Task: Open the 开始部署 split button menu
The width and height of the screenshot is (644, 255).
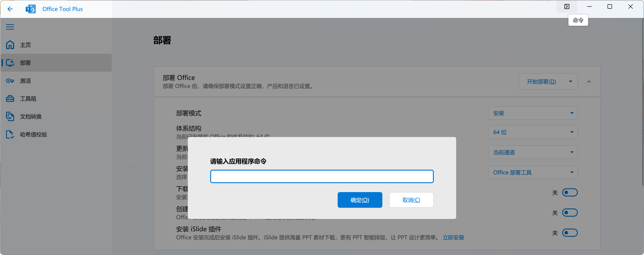Action: 571,82
